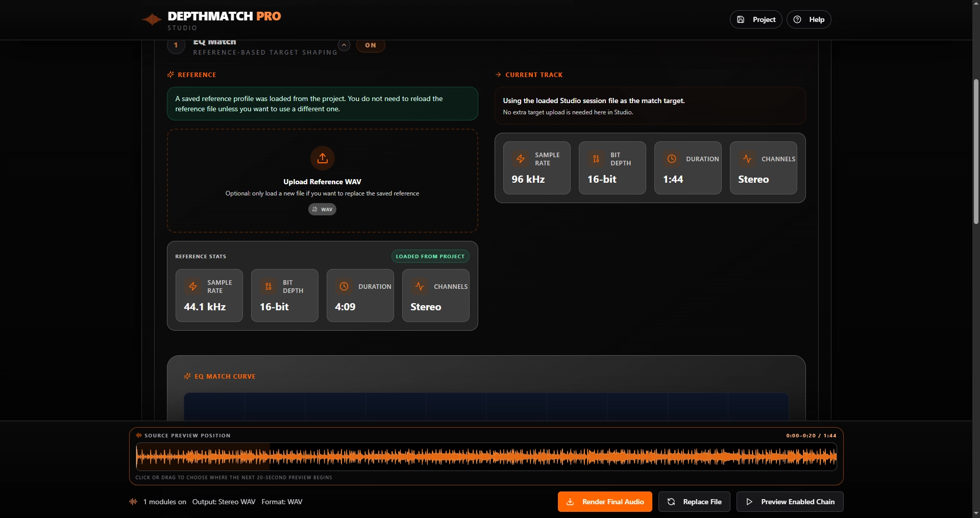This screenshot has width=980, height=518.
Task: Click the '16-bit' value in Reference Stats
Action: [274, 307]
